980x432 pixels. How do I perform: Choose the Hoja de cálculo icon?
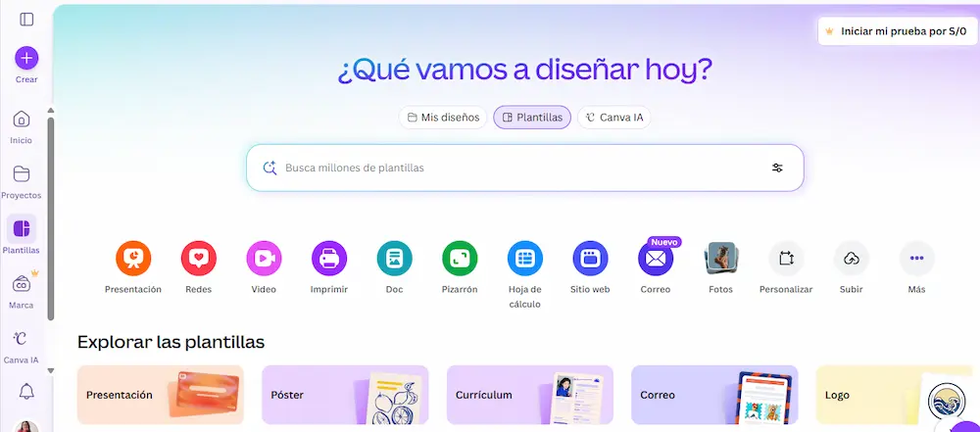point(525,259)
